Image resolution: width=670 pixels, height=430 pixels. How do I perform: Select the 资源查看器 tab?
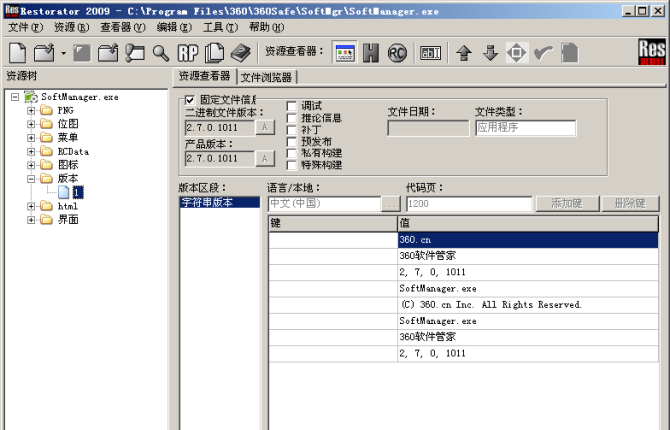click(205, 76)
